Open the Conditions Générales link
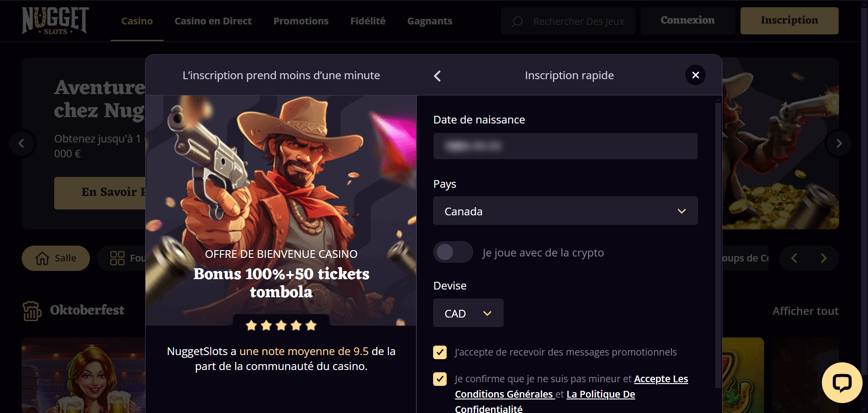This screenshot has width=868, height=413. point(504,394)
